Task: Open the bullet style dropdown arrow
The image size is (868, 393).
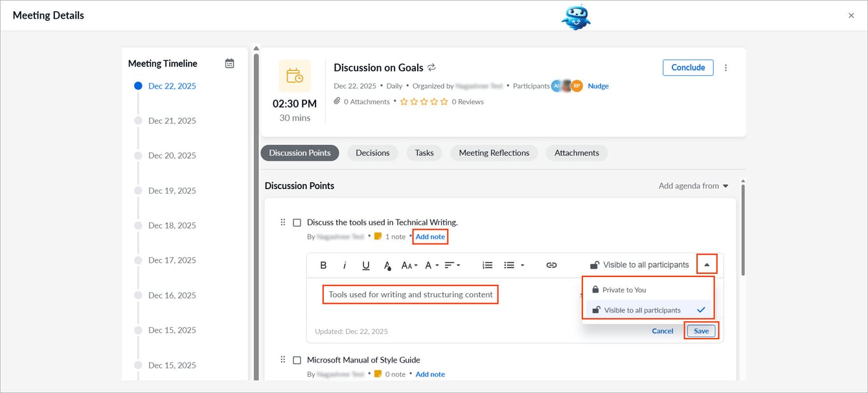Action: click(522, 265)
